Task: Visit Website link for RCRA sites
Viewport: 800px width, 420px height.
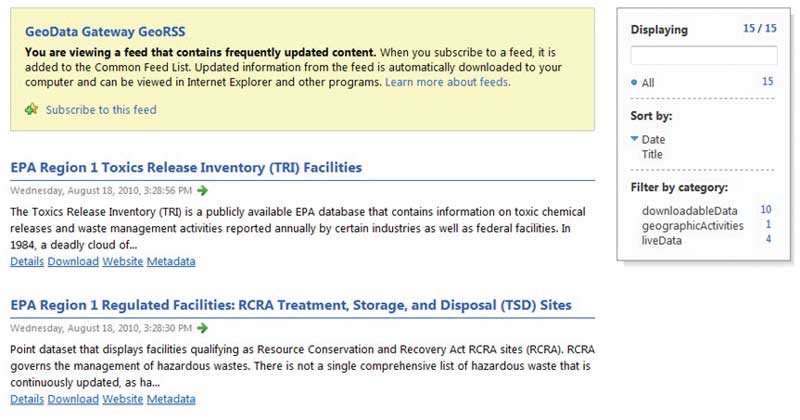Action: coord(123,399)
